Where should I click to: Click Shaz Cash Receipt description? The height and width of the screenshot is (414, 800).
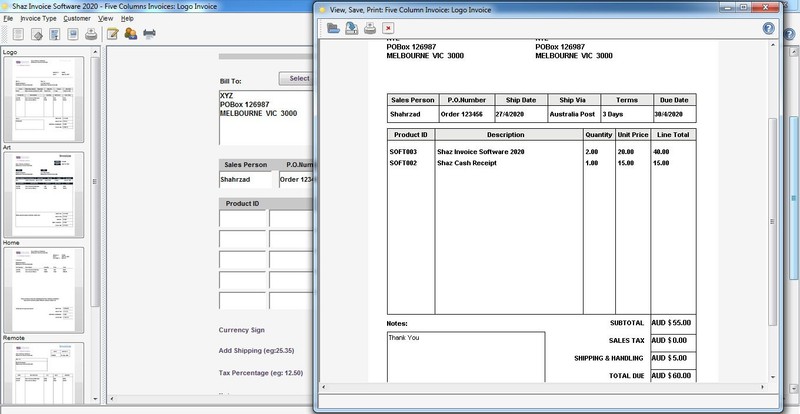(x=467, y=163)
